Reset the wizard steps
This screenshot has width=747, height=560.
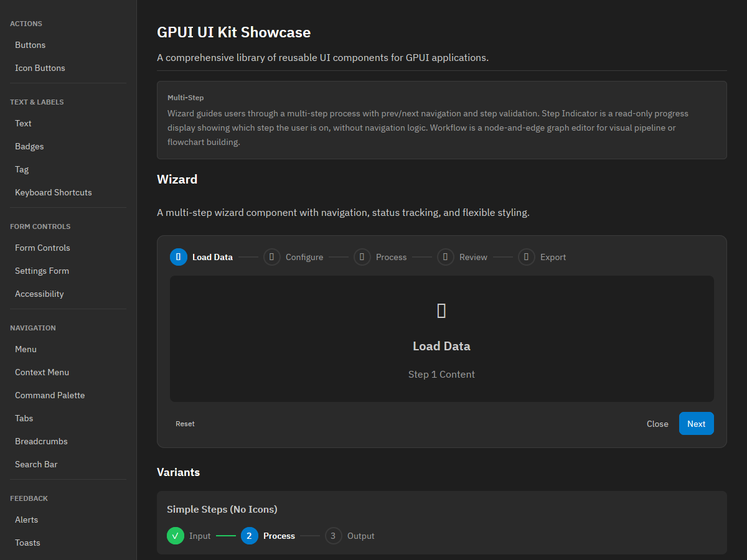[185, 424]
